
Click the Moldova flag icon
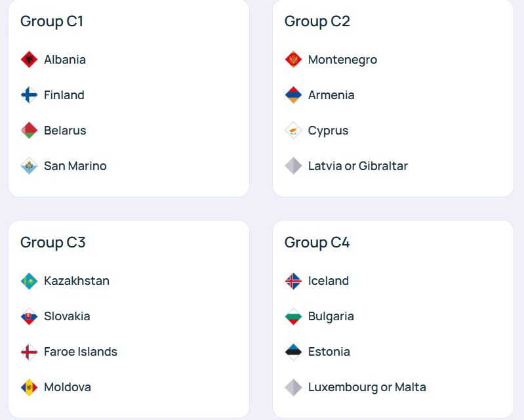click(x=29, y=387)
